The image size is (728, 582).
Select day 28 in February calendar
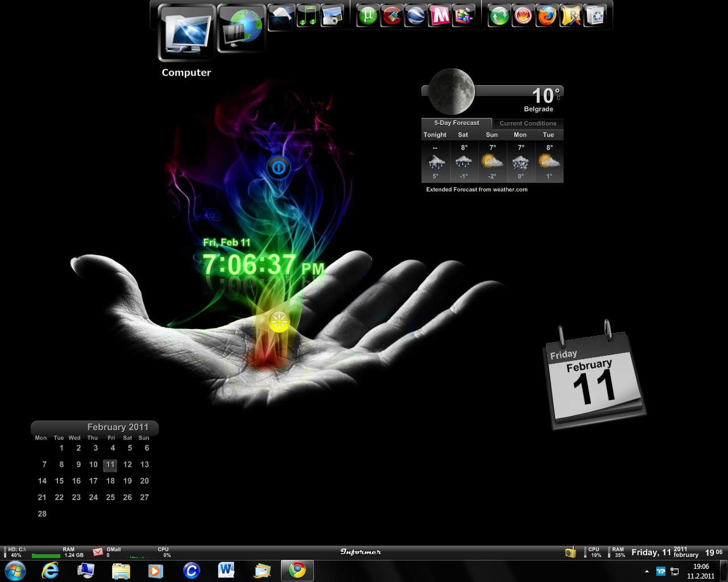tap(42, 514)
